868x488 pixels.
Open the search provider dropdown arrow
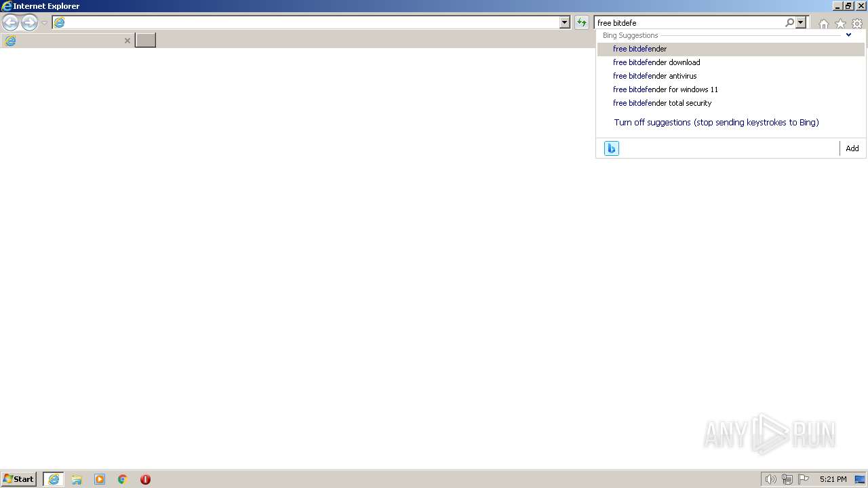point(801,22)
